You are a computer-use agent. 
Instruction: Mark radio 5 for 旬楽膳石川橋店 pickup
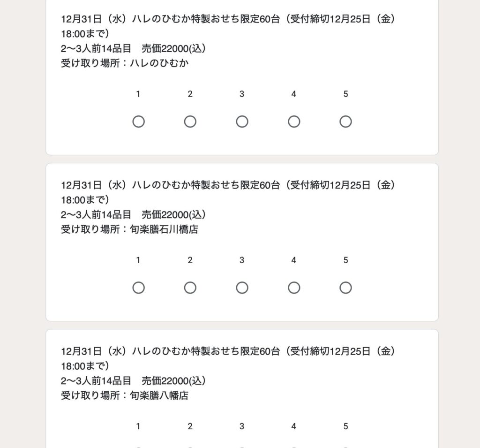tap(345, 288)
